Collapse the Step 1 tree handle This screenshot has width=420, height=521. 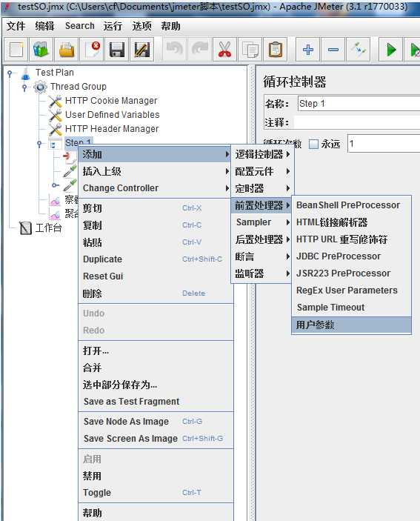pos(39,144)
